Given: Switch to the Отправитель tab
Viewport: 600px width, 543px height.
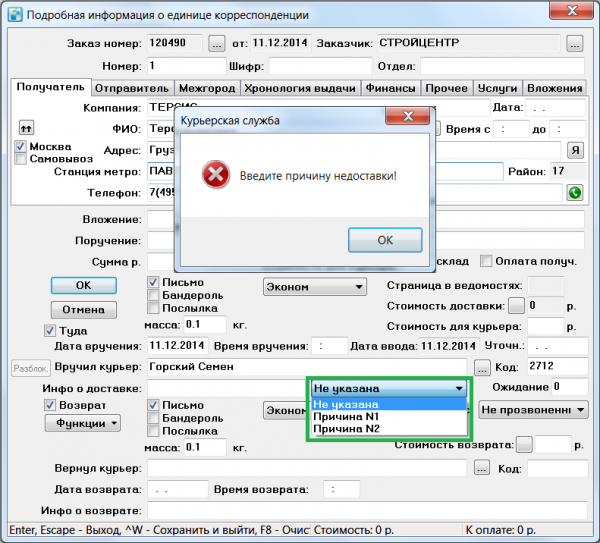Looking at the screenshot, I should click(132, 88).
